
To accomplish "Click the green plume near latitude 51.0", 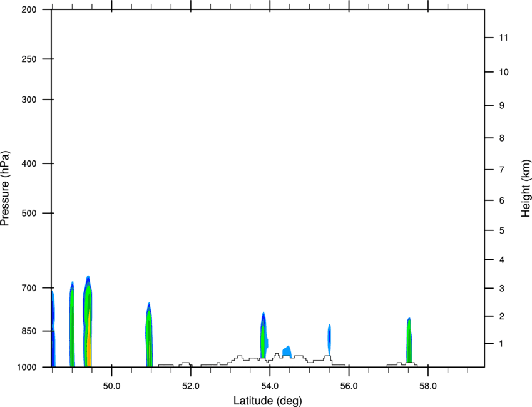I will [x=150, y=336].
